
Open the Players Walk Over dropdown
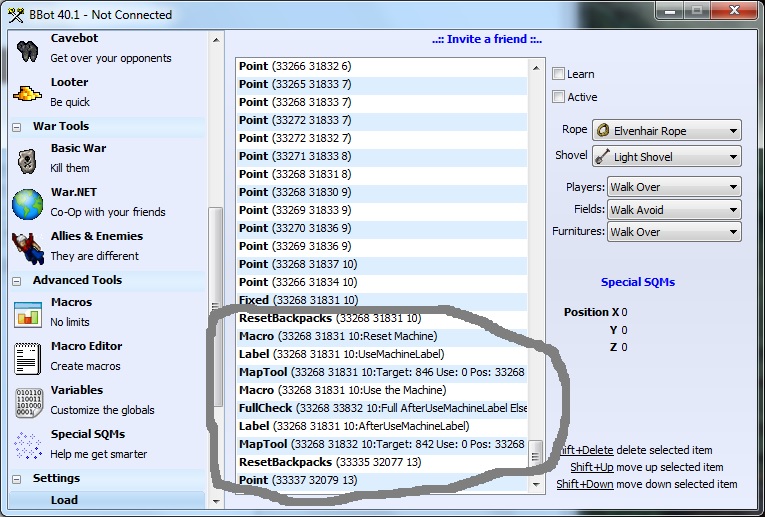673,187
